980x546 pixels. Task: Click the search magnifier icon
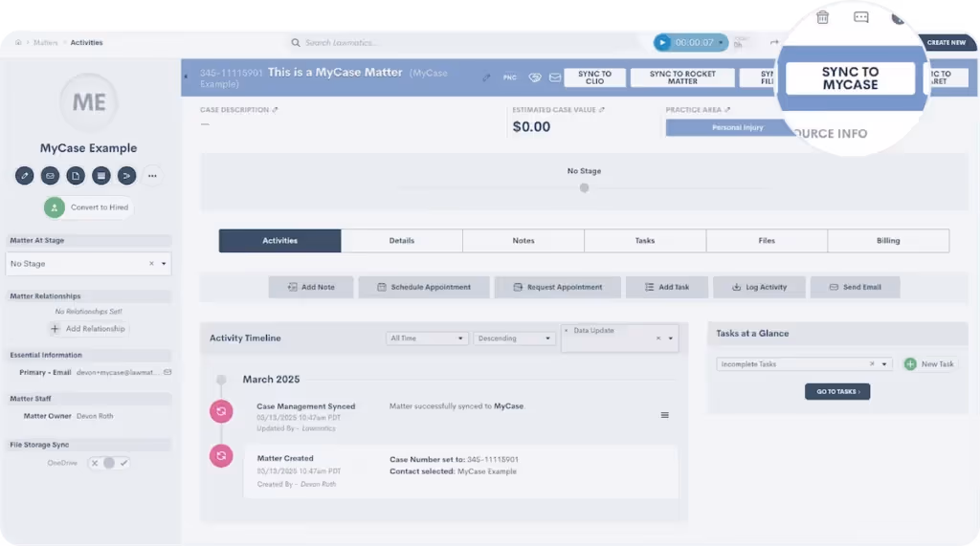coord(296,42)
